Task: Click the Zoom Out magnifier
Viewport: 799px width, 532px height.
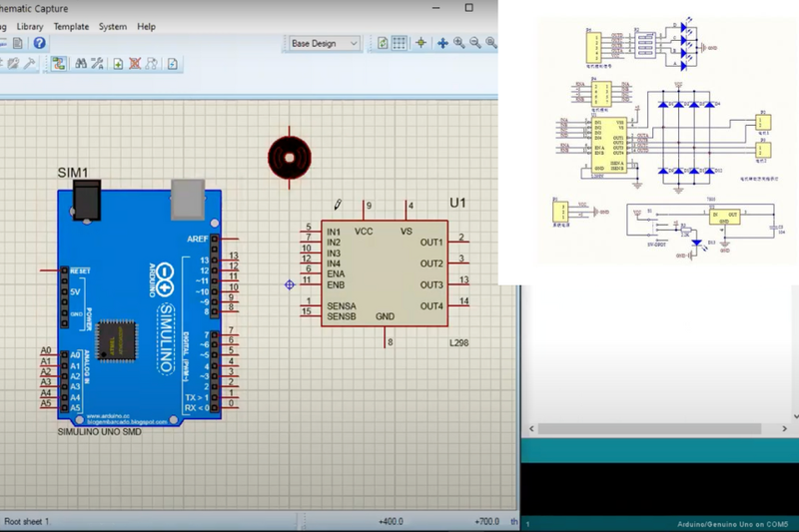Action: (475, 43)
